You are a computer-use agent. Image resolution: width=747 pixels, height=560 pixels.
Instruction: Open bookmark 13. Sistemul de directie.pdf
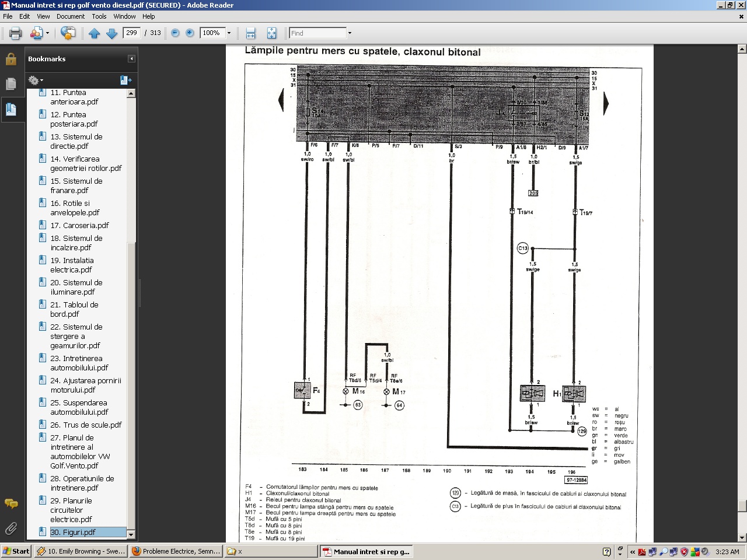76,141
